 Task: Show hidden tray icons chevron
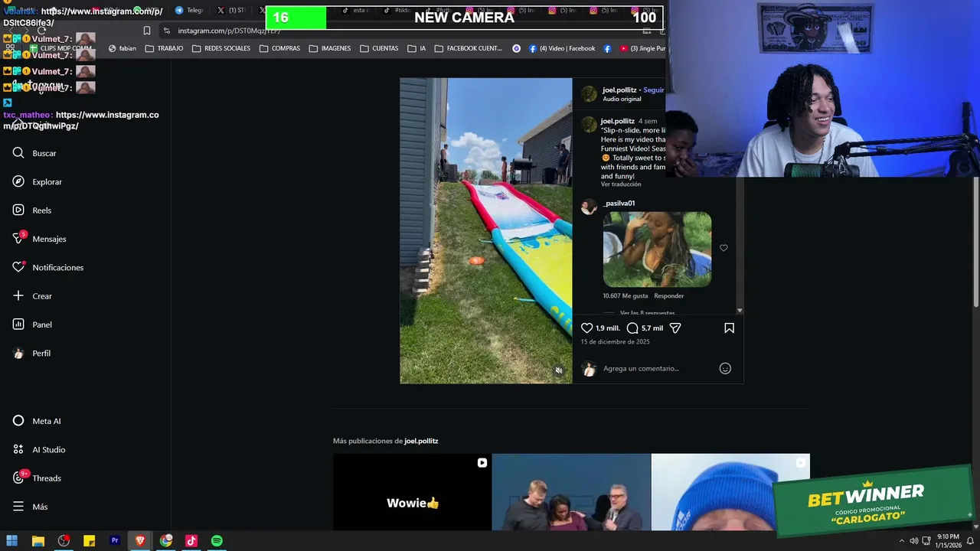pyautogui.click(x=901, y=541)
